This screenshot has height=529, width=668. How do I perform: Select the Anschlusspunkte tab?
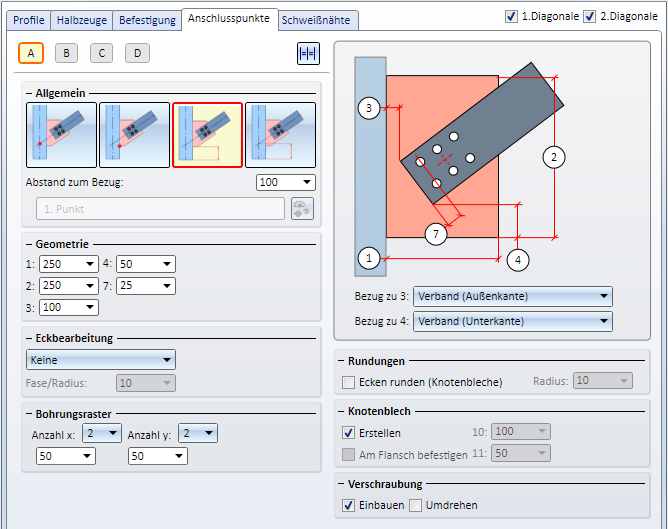pos(229,19)
